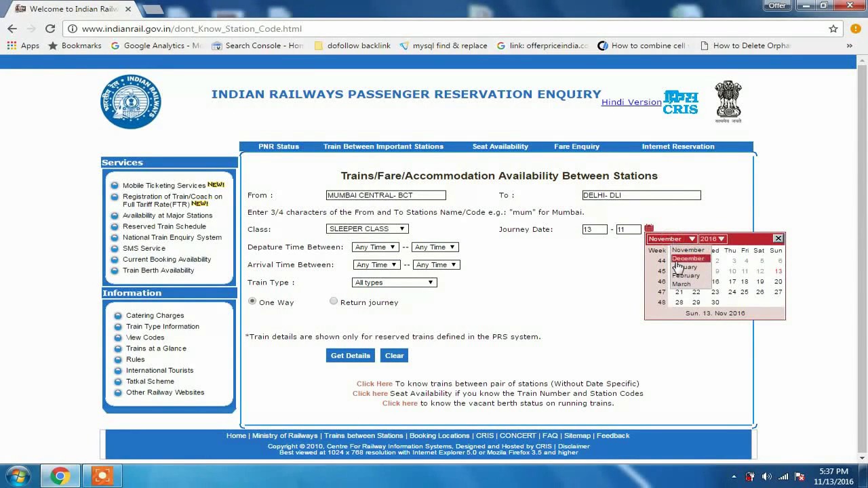Open second Arrival Time Any Time dropdown
The width and height of the screenshot is (868, 488).
[x=436, y=264]
